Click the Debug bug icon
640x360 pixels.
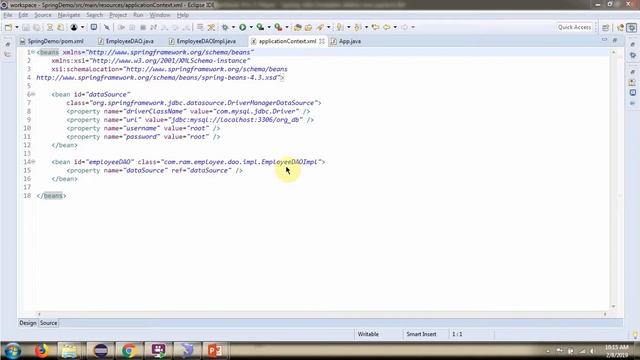pos(225,27)
